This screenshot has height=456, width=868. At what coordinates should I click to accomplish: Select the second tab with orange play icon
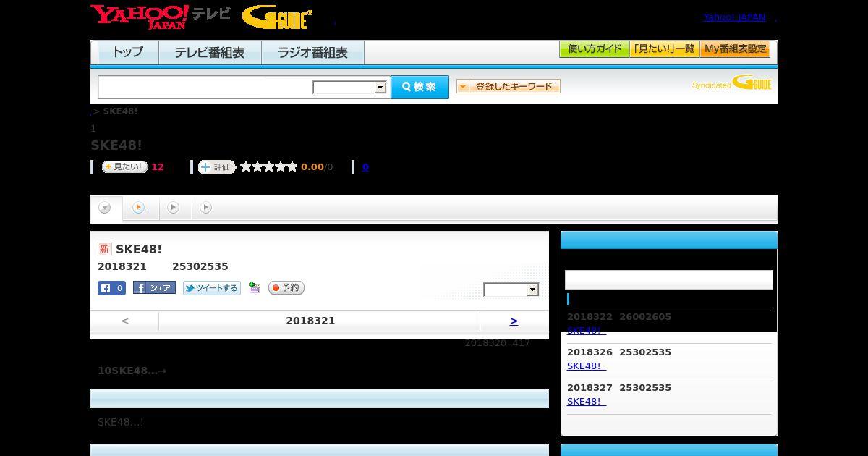[141, 208]
